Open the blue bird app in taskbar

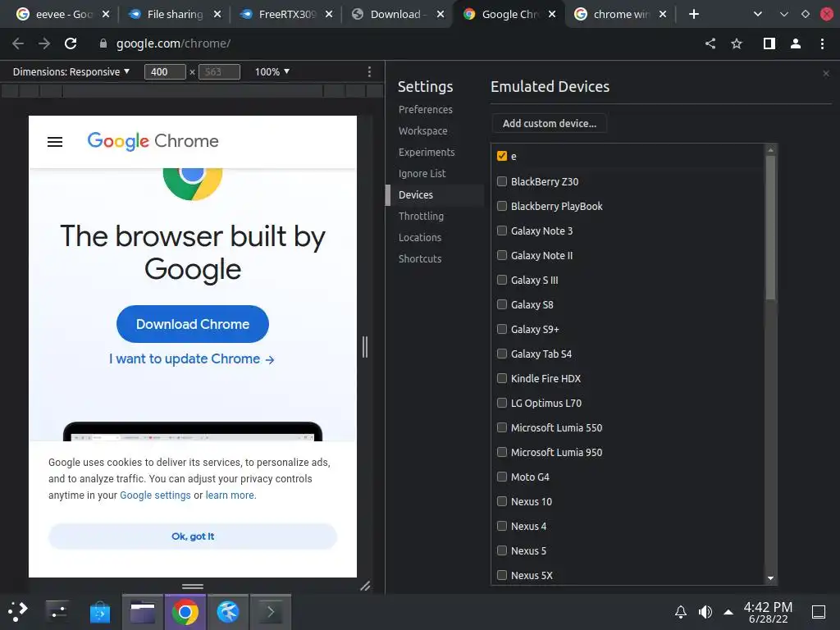tap(228, 612)
